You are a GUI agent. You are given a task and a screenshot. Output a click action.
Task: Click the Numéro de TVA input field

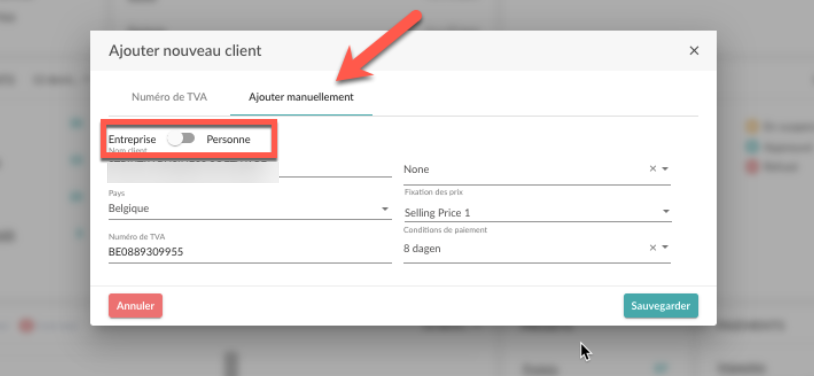(250, 252)
